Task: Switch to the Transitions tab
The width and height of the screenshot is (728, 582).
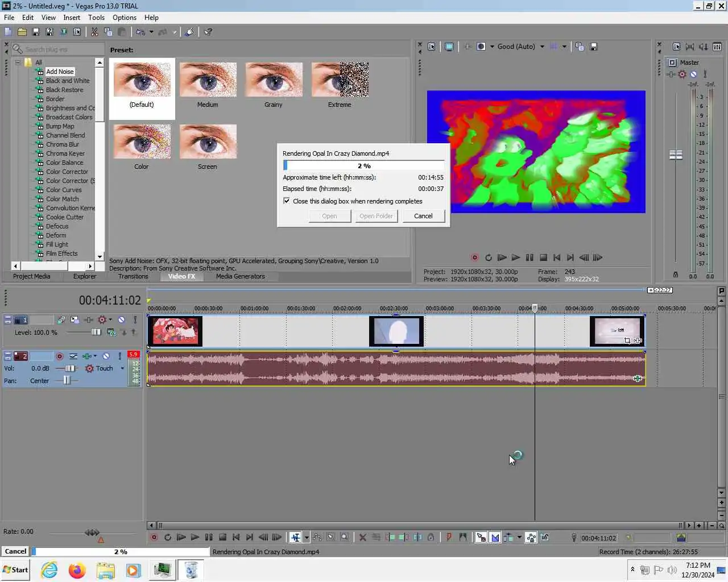Action: (x=133, y=276)
